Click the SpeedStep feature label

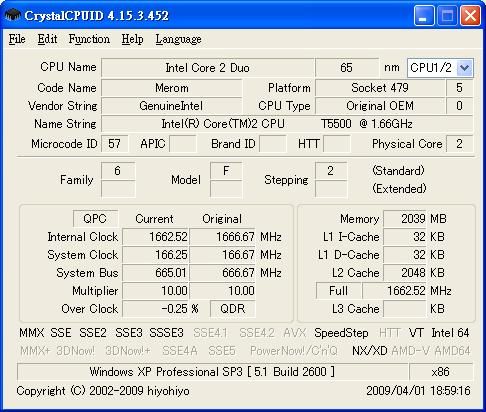pyautogui.click(x=341, y=333)
